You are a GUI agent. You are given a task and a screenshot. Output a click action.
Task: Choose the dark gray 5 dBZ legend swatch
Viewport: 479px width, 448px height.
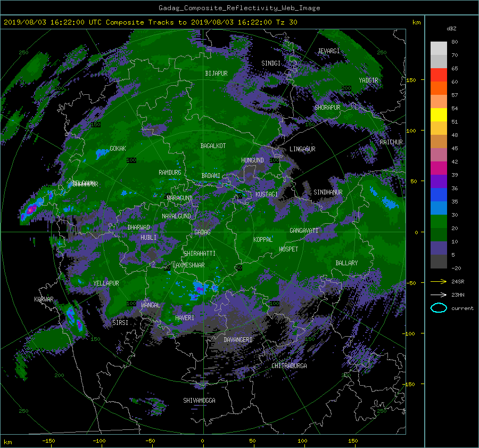coord(439,262)
